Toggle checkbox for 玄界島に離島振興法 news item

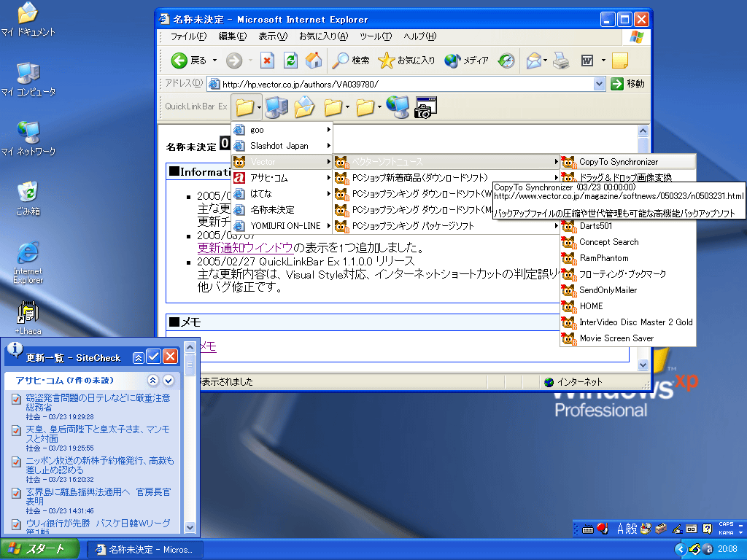16,494
